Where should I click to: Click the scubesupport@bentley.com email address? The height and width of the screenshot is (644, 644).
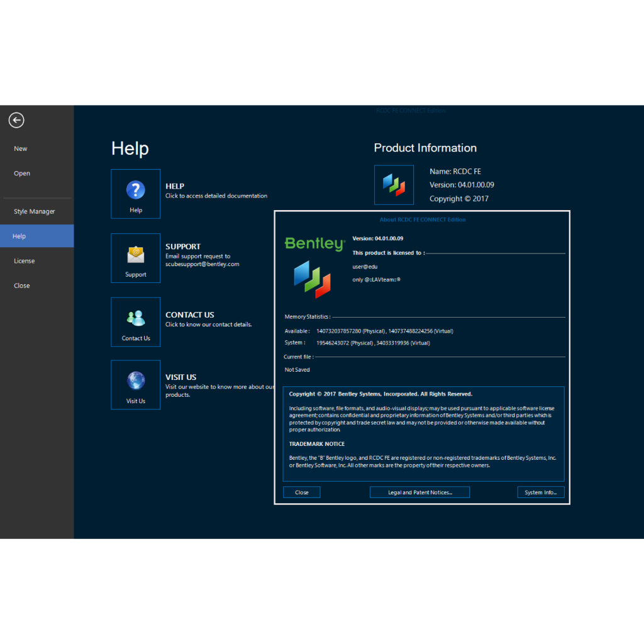coord(203,264)
